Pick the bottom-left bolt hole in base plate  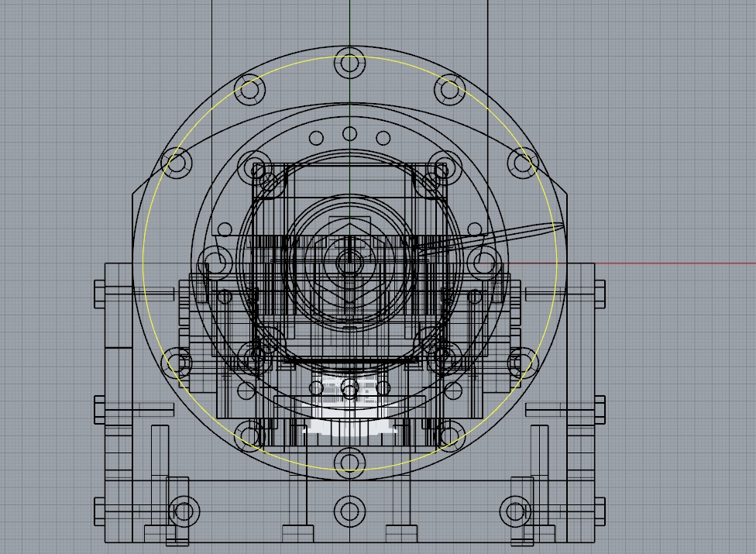[x=184, y=511]
